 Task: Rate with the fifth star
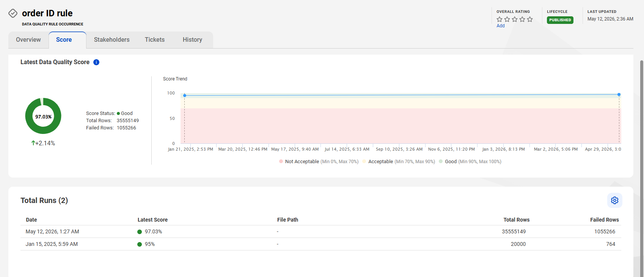click(530, 19)
